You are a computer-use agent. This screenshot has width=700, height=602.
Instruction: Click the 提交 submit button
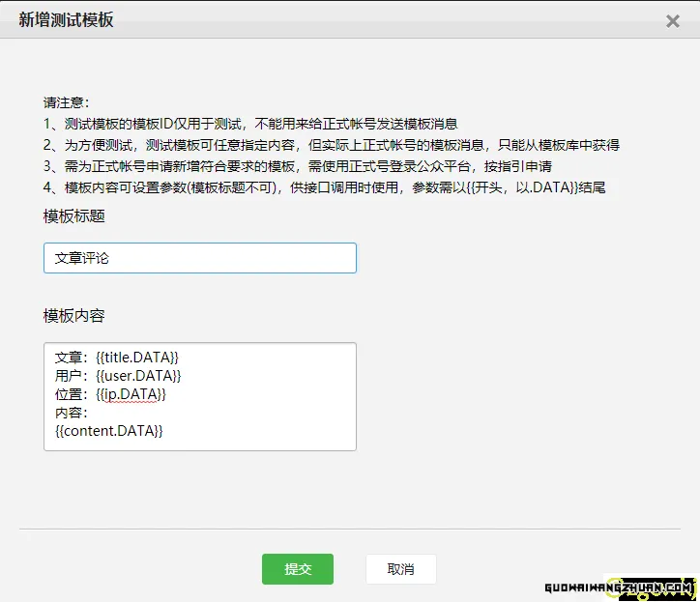click(298, 569)
